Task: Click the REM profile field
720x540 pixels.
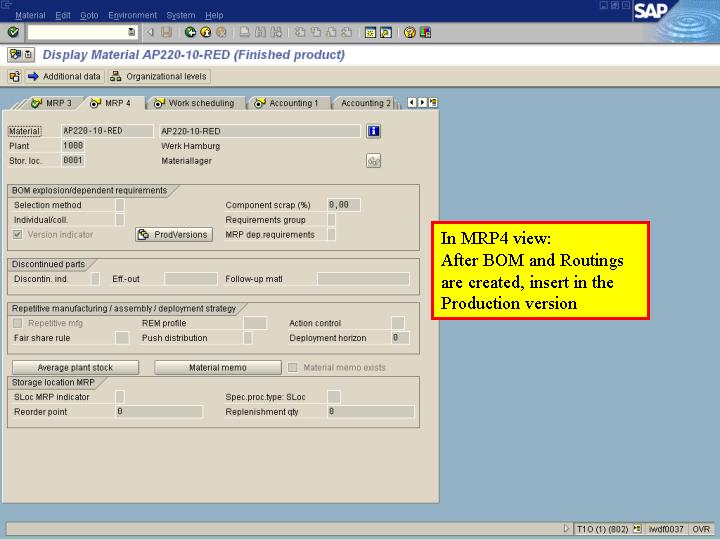Action: tap(255, 323)
